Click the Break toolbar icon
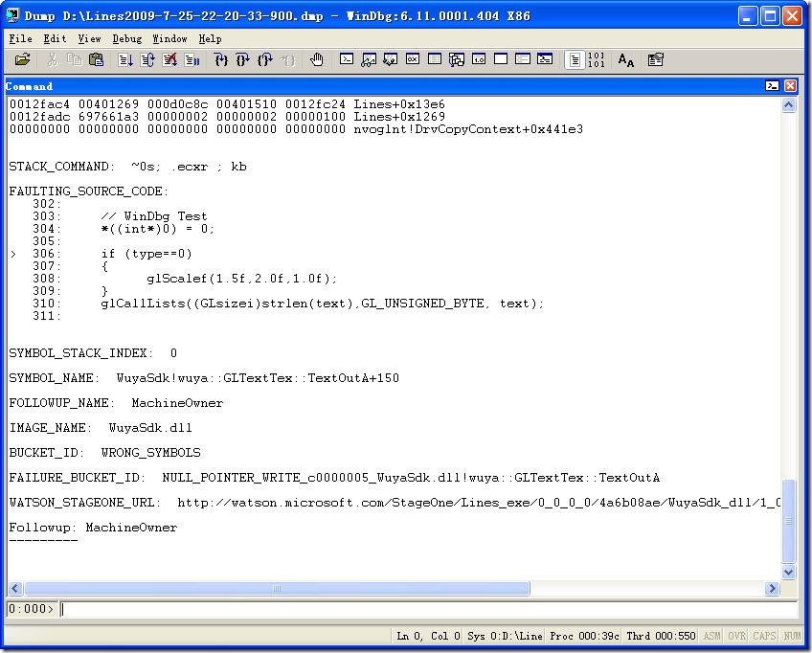The image size is (812, 653). [x=192, y=59]
